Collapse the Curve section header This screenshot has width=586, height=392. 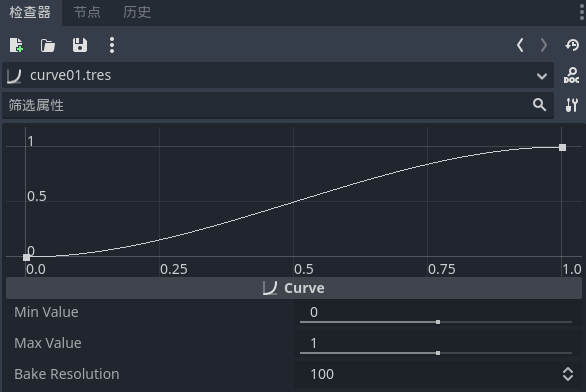click(x=294, y=288)
